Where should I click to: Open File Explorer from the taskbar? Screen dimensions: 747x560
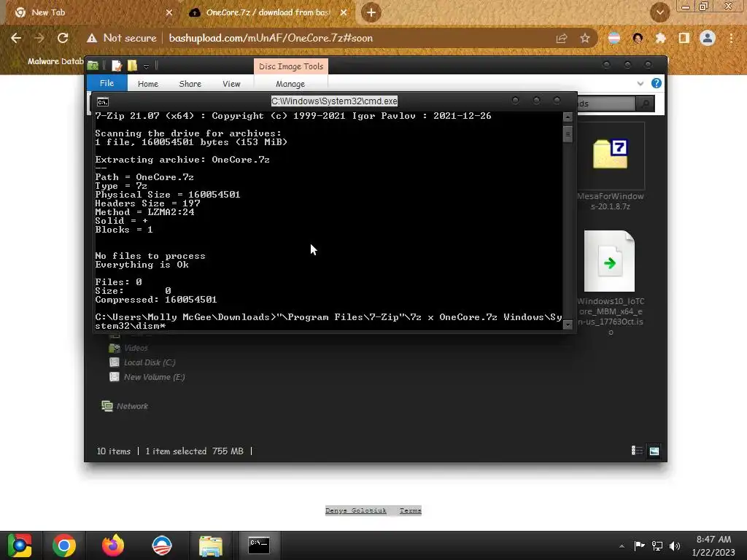pyautogui.click(x=210, y=545)
